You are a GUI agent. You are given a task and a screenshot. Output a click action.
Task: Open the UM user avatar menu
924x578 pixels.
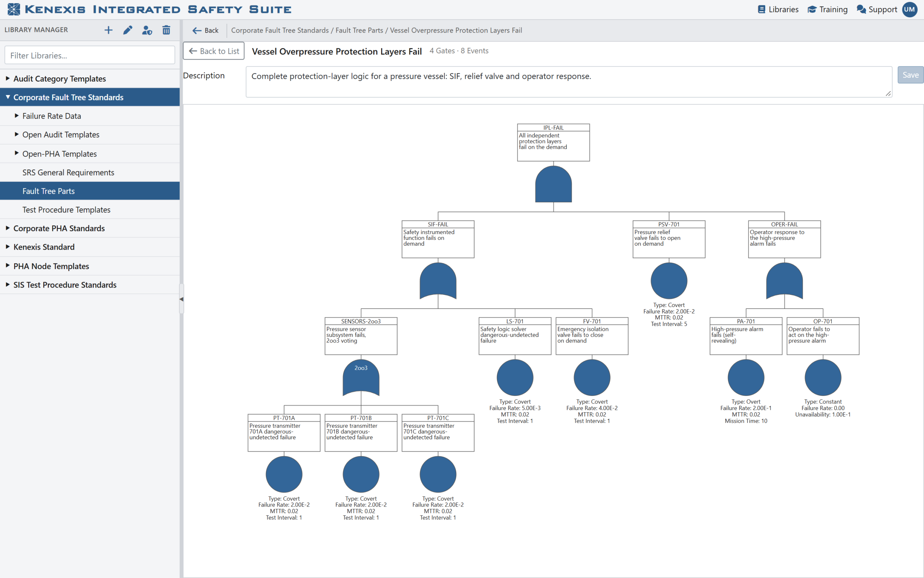click(x=910, y=9)
